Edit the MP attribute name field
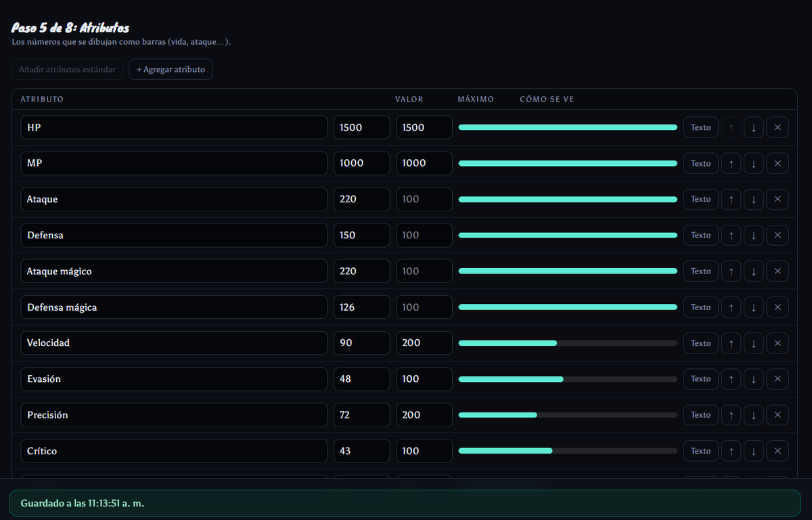Screen dimensions: 812x520 coord(174,163)
